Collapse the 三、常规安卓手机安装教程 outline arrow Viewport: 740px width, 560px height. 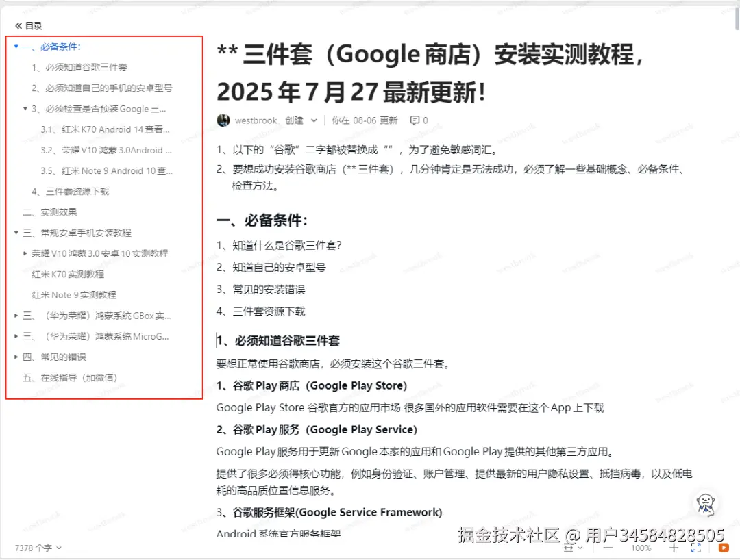(x=16, y=233)
